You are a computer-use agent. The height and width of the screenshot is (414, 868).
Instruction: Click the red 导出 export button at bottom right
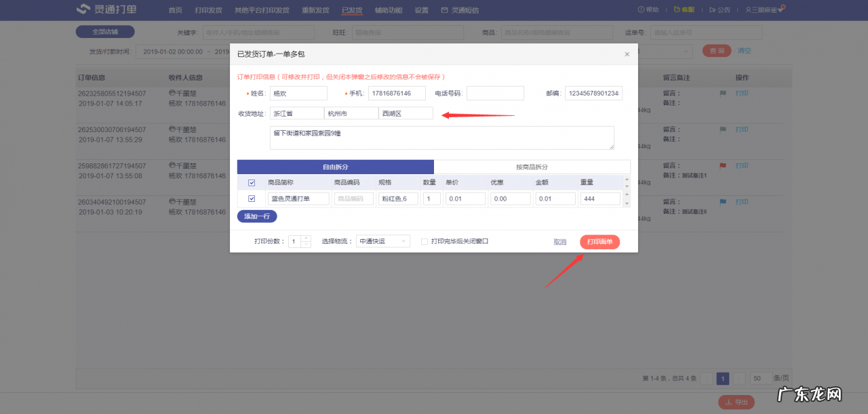click(x=736, y=402)
